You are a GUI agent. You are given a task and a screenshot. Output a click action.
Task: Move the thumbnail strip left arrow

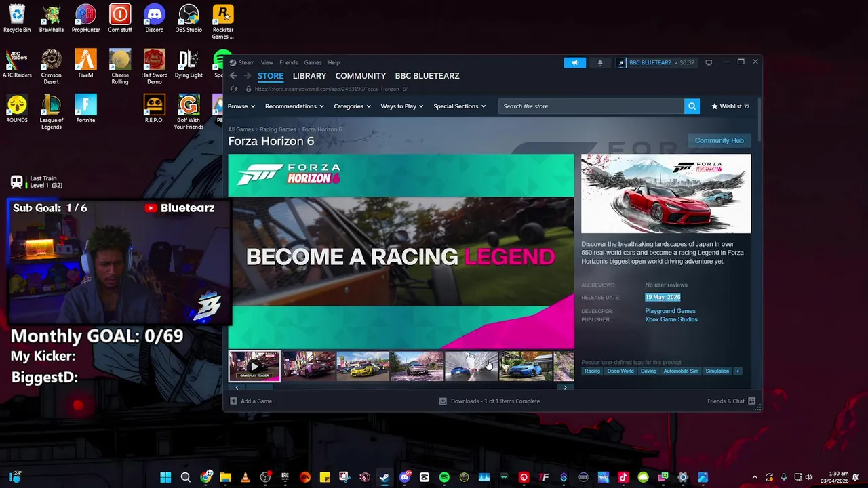pyautogui.click(x=237, y=387)
